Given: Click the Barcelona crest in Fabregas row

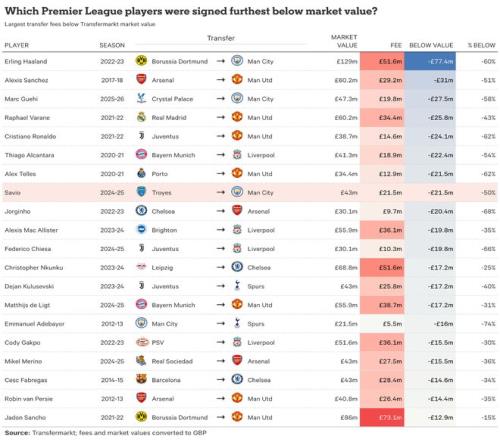Looking at the screenshot, I should point(141,379).
